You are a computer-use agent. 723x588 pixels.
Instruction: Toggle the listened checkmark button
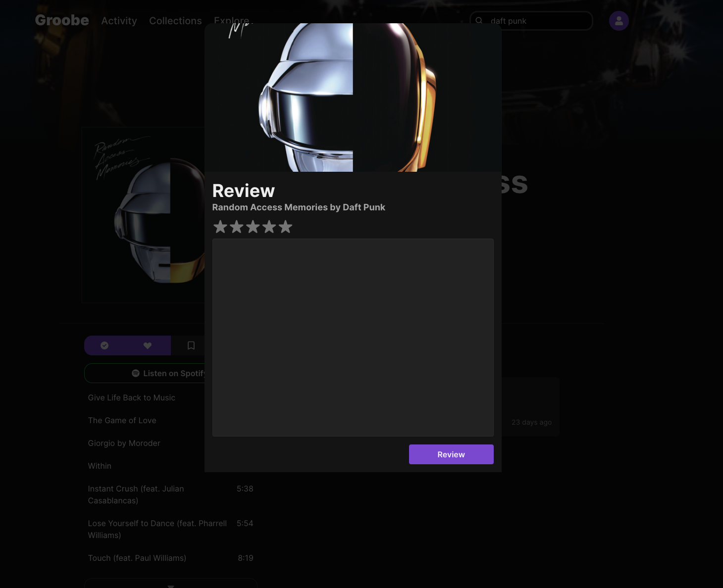click(104, 345)
